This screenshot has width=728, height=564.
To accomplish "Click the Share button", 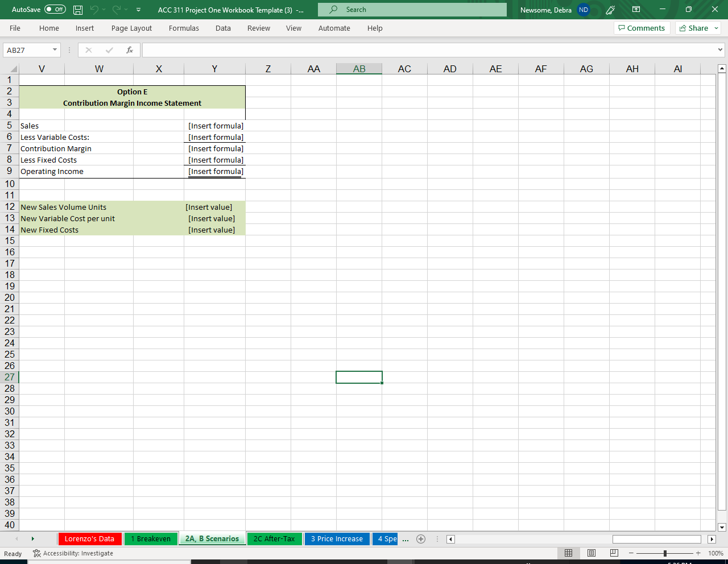I will pyautogui.click(x=698, y=28).
